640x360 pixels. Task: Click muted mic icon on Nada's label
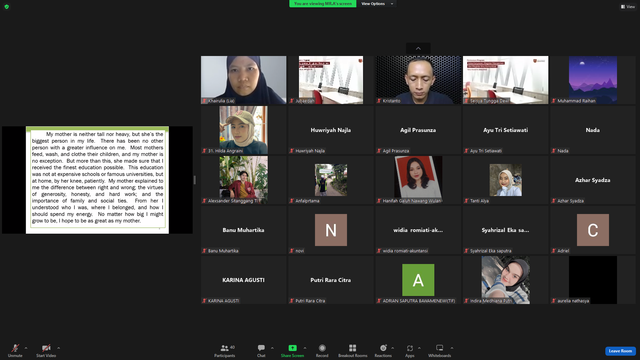point(554,151)
